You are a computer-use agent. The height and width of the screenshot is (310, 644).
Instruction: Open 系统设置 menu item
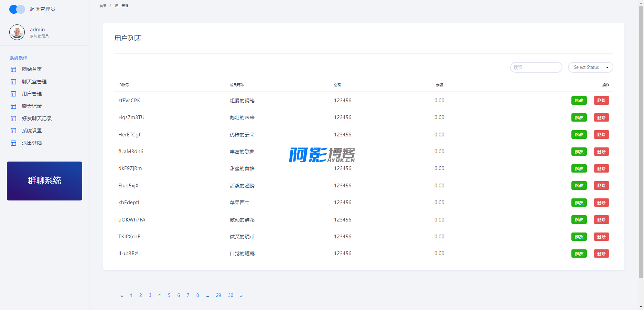tap(32, 131)
